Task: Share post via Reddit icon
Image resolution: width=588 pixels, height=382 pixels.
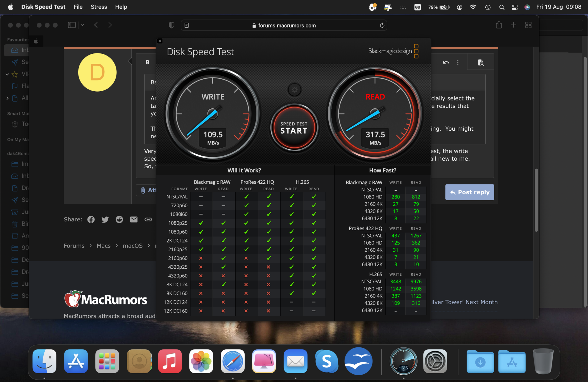Action: [x=119, y=219]
